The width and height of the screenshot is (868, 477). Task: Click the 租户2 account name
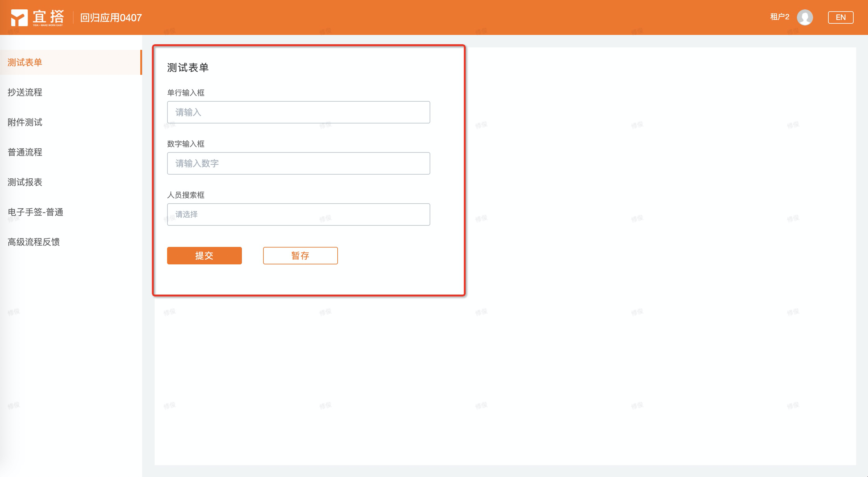click(x=779, y=17)
